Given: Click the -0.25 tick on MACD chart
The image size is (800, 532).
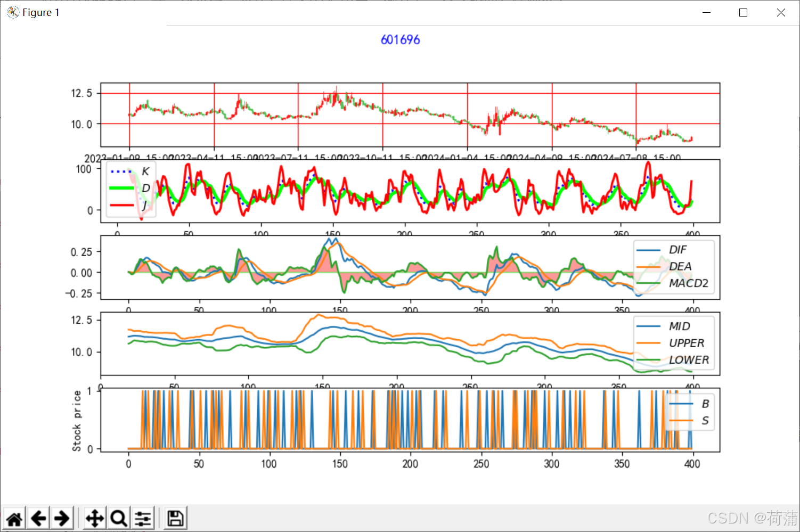Looking at the screenshot, I should 78,293.
